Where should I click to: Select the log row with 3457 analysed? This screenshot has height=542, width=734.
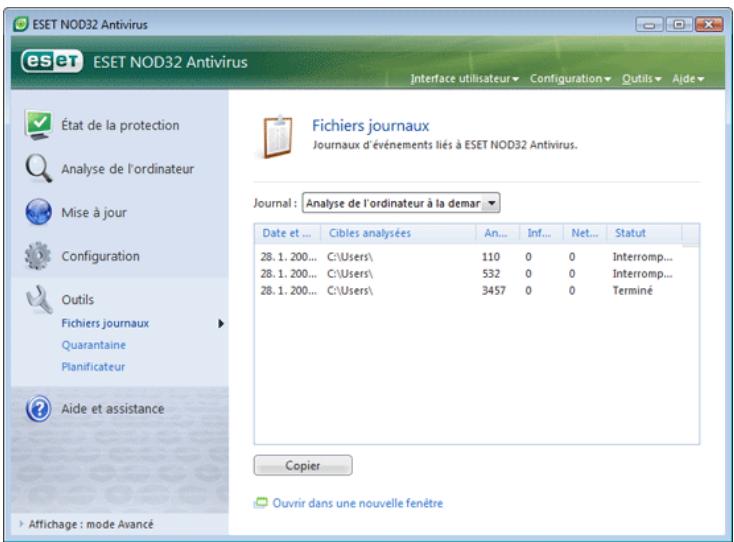coord(477,290)
